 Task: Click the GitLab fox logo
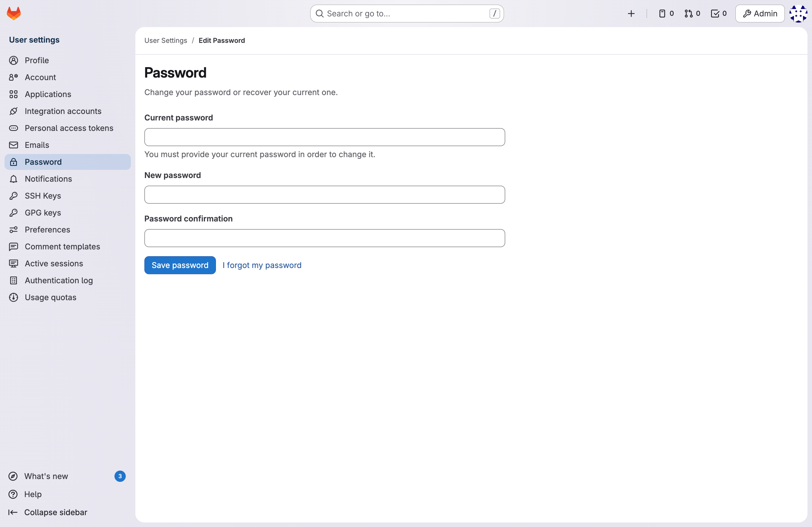click(x=14, y=14)
